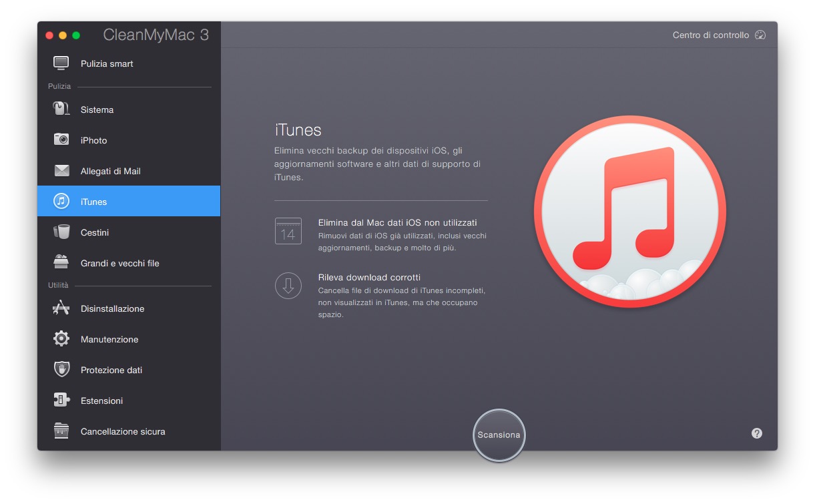The width and height of the screenshot is (815, 504).
Task: Open Centro di controllo link
Action: click(x=711, y=35)
